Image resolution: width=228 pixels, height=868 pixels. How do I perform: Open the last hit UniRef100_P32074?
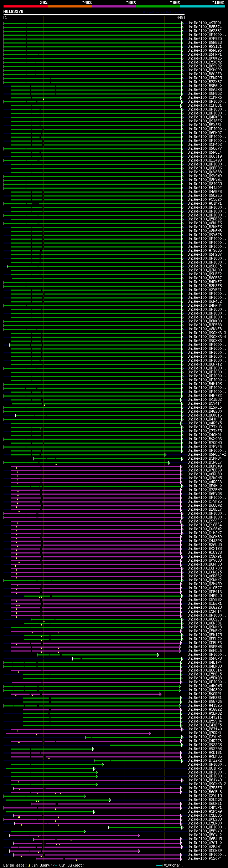click(x=204, y=859)
